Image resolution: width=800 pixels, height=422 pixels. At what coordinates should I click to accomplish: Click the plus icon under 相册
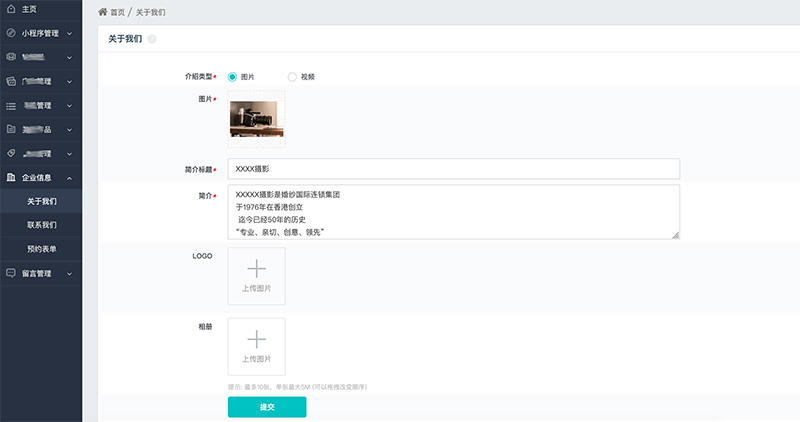[257, 339]
